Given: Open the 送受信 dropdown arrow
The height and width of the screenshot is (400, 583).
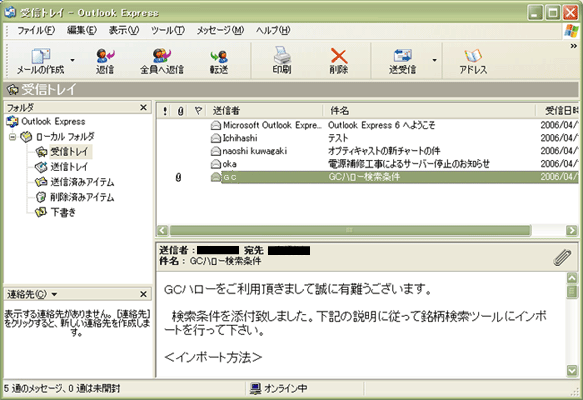Looking at the screenshot, I should click(x=434, y=60).
